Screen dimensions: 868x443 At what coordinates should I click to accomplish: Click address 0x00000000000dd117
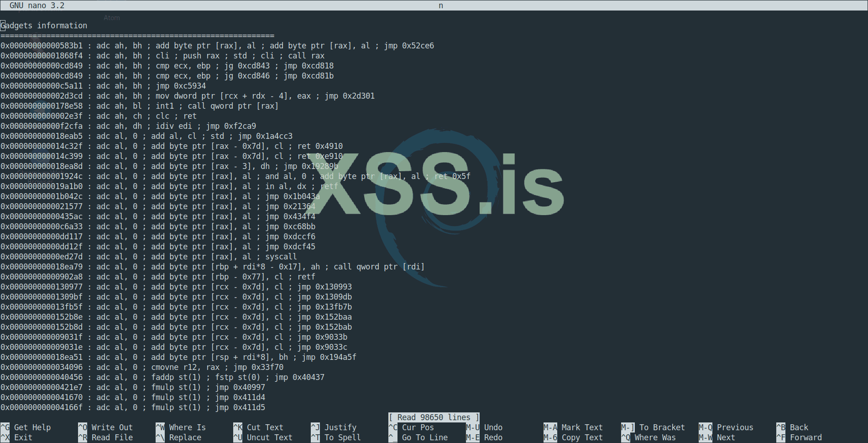[x=42, y=237]
